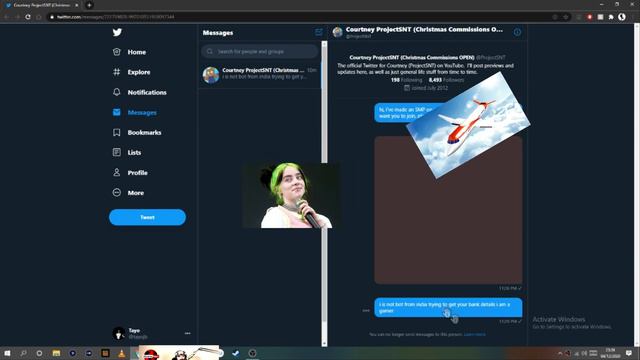
Task: Open a new browser tab
Action: click(x=89, y=5)
